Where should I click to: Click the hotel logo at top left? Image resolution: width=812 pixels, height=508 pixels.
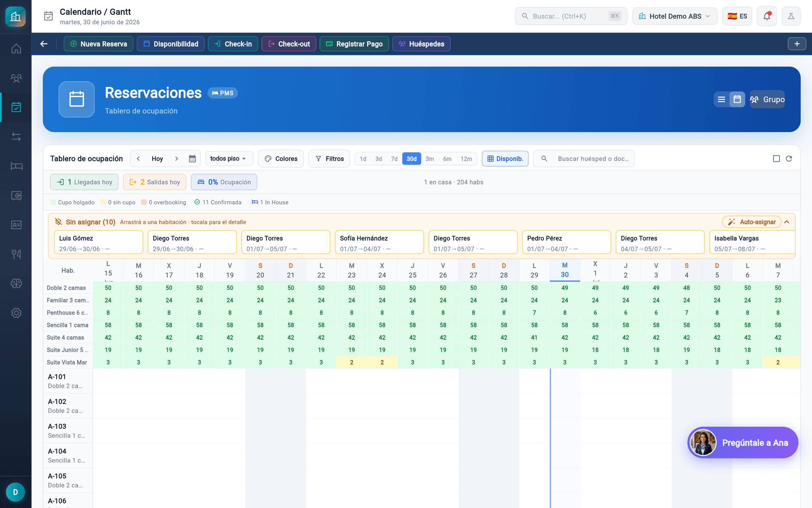[15, 17]
